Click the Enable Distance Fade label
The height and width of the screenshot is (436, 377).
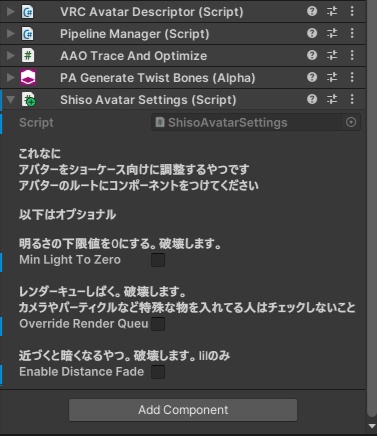click(x=82, y=372)
